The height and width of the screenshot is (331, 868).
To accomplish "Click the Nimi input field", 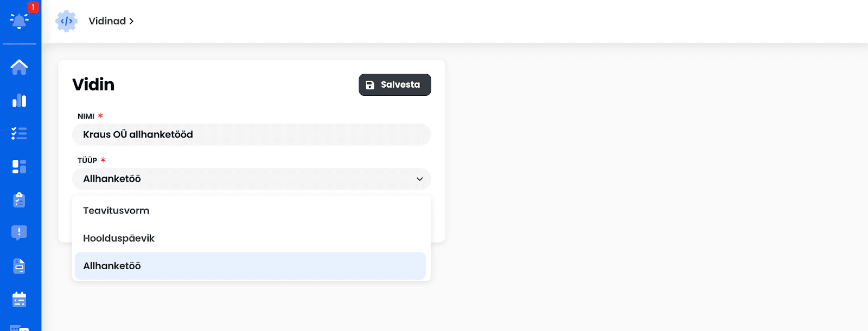I will tap(252, 134).
